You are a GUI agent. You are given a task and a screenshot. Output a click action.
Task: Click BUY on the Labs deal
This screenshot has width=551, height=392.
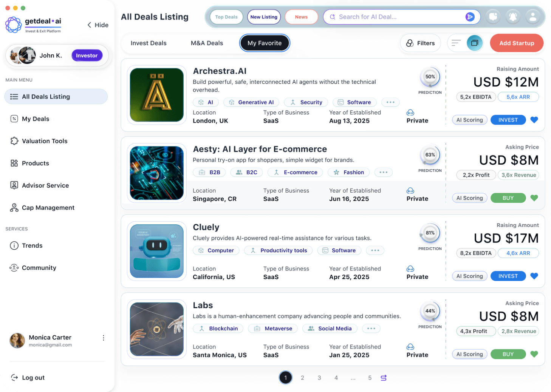(508, 354)
